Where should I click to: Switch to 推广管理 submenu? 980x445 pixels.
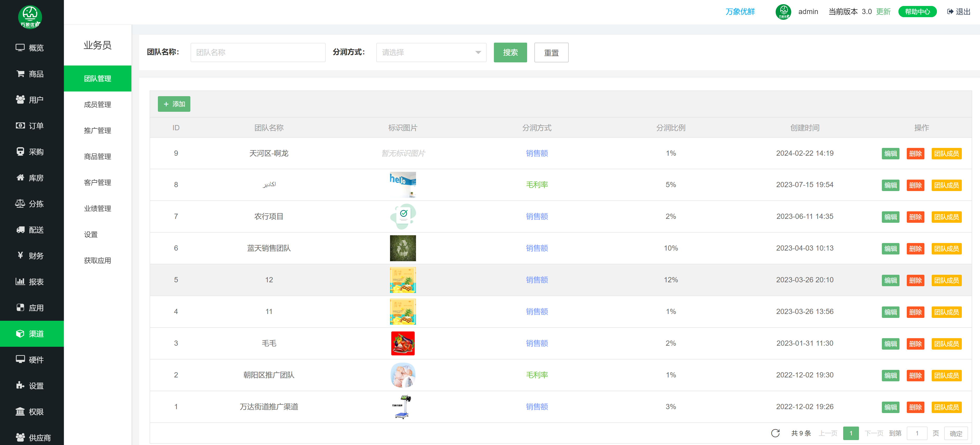(97, 130)
